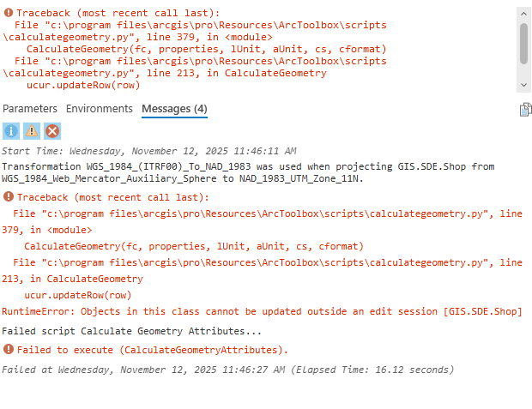Click the 'ucur.updateRow(row)' line in the messages list
The height and width of the screenshot is (409, 532).
pos(78,294)
